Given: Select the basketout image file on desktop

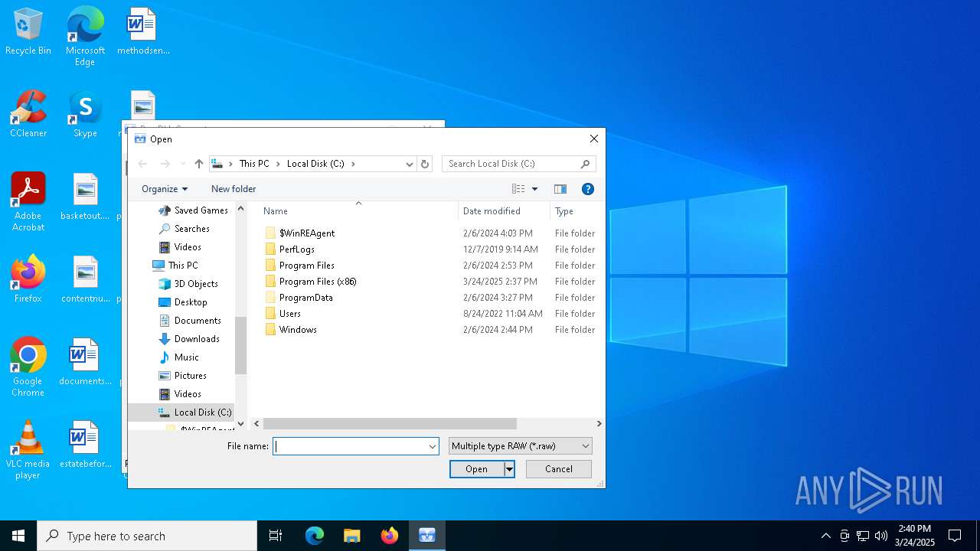Looking at the screenshot, I should [85, 197].
